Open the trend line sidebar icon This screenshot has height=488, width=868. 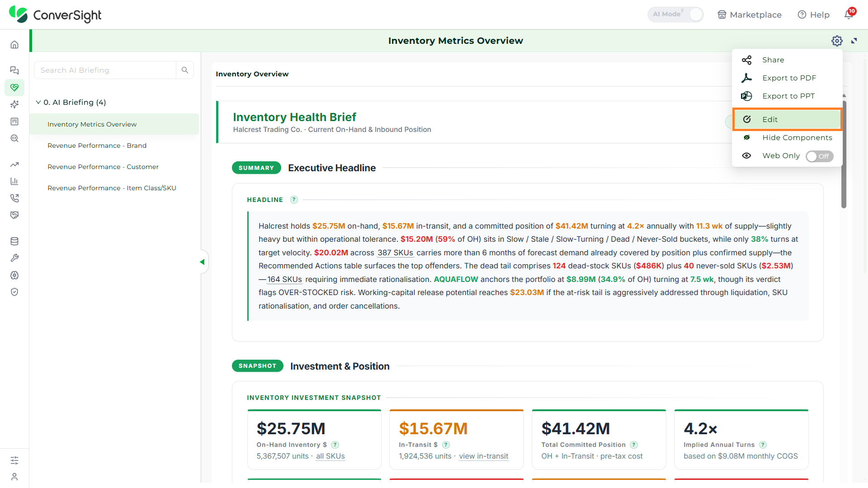(x=14, y=164)
